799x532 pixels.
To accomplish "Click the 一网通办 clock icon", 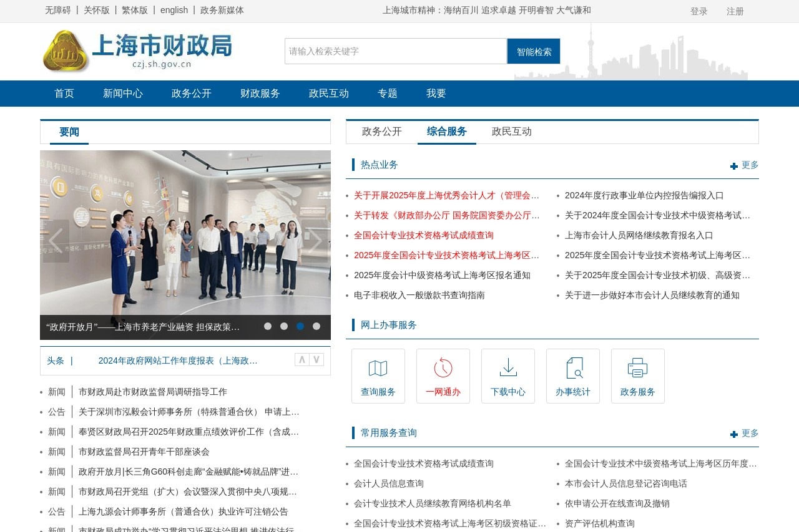I will (443, 369).
